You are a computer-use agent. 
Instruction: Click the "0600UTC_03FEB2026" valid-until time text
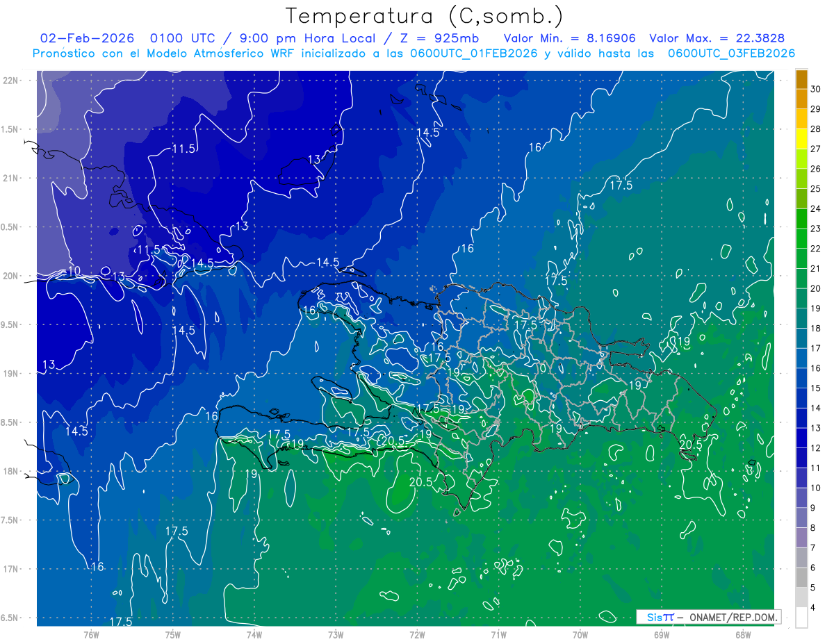click(x=731, y=53)
